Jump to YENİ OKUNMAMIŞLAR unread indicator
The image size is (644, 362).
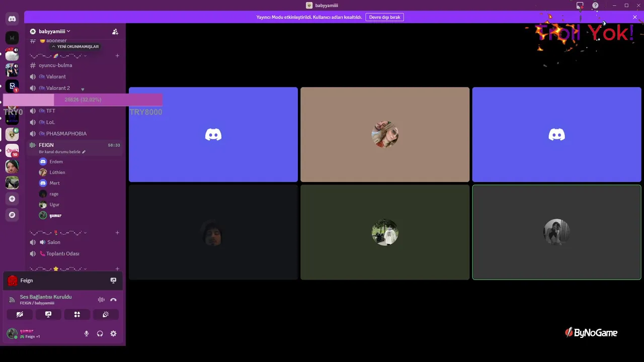point(75,47)
